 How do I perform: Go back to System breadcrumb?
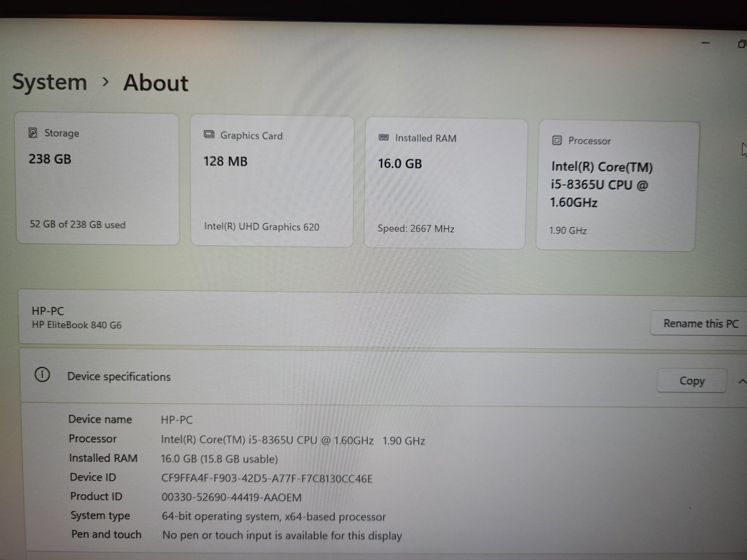tap(49, 82)
